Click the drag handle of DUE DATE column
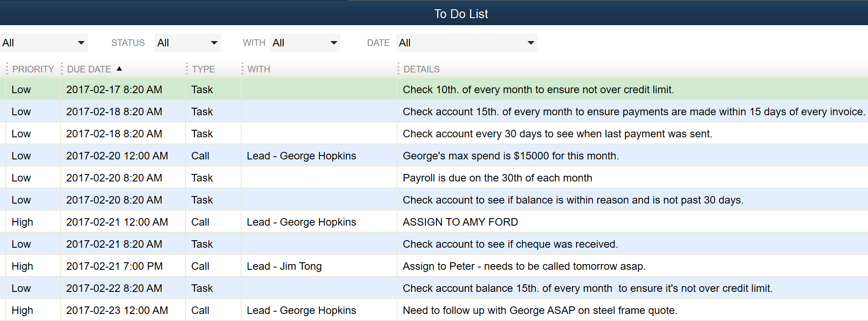This screenshot has height=321, width=868. (x=62, y=69)
